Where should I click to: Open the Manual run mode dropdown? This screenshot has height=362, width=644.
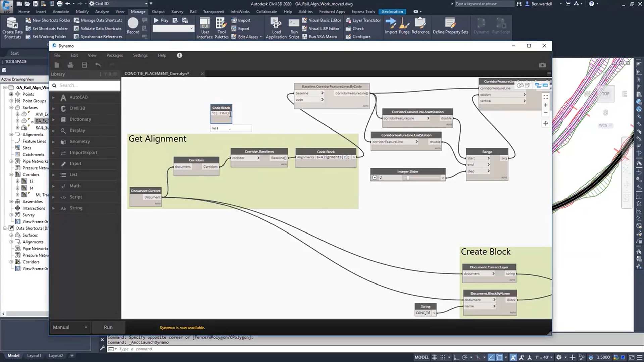[70, 327]
